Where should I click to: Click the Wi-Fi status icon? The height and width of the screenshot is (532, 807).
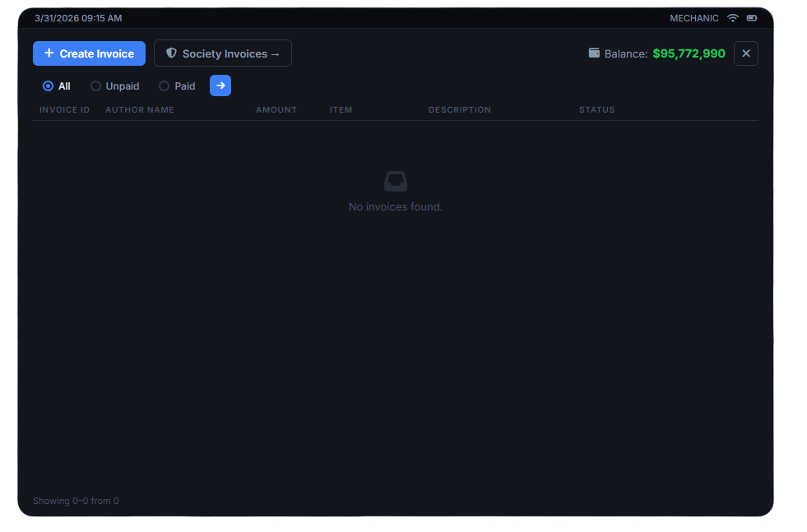coord(732,18)
